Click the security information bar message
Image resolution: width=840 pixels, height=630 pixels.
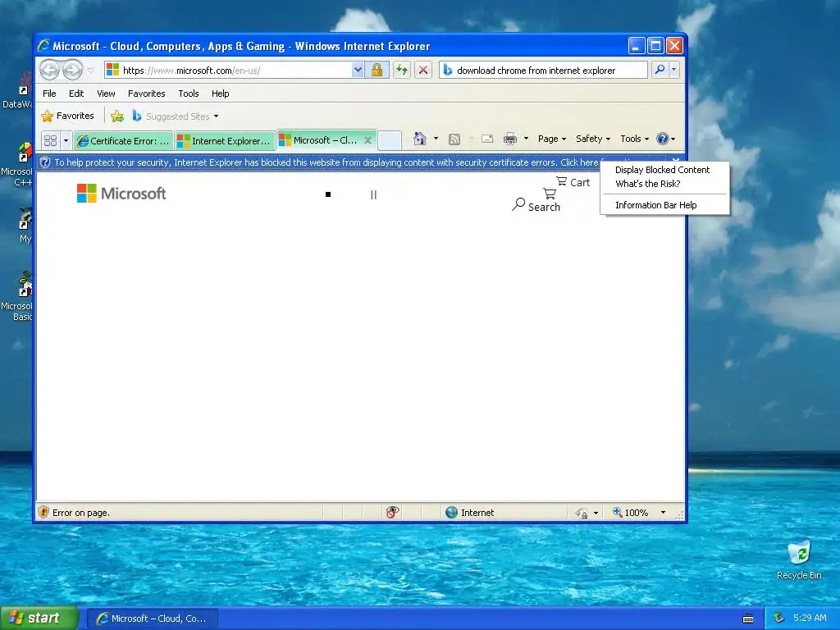(x=326, y=162)
